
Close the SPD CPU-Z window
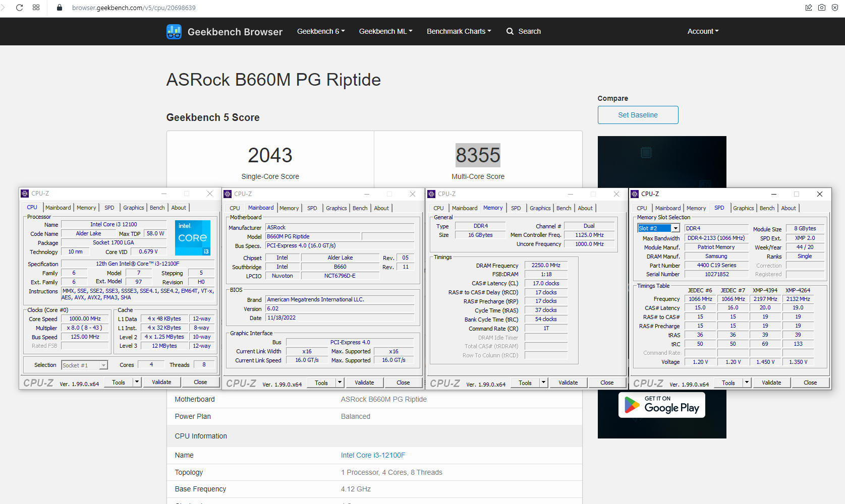tap(820, 194)
